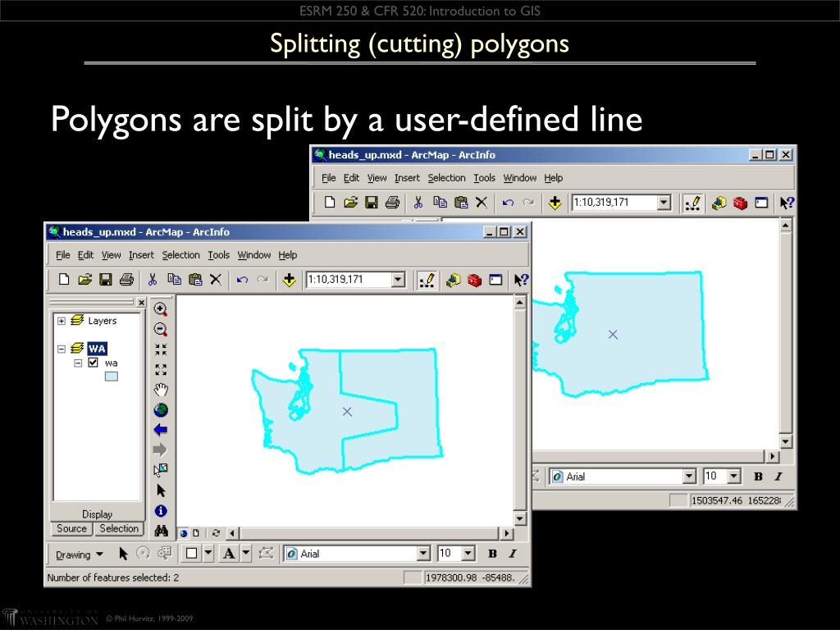Click Italic button in front window

pos(513,554)
